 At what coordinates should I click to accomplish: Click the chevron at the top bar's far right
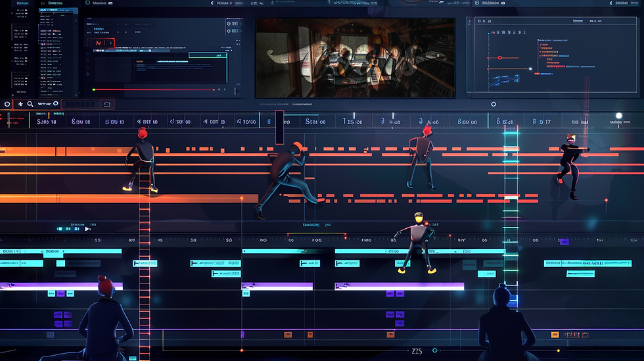610,3
